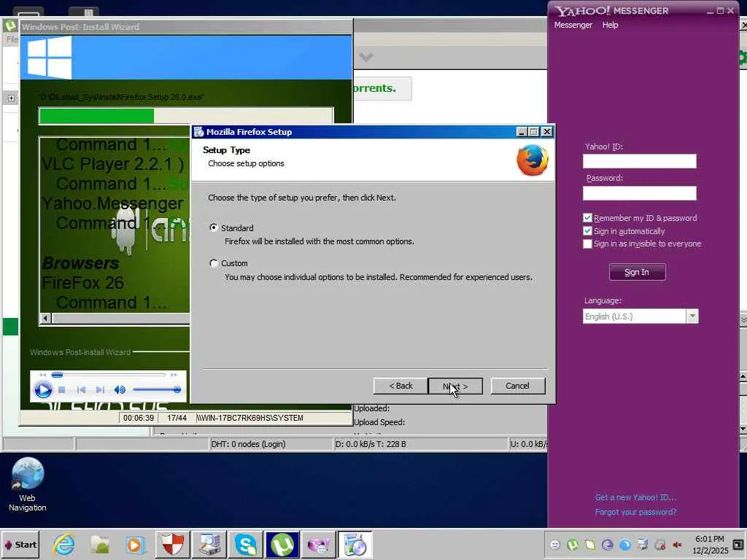The height and width of the screenshot is (560, 747).
Task: Toggle Sign in automatically checkbox
Action: point(587,231)
